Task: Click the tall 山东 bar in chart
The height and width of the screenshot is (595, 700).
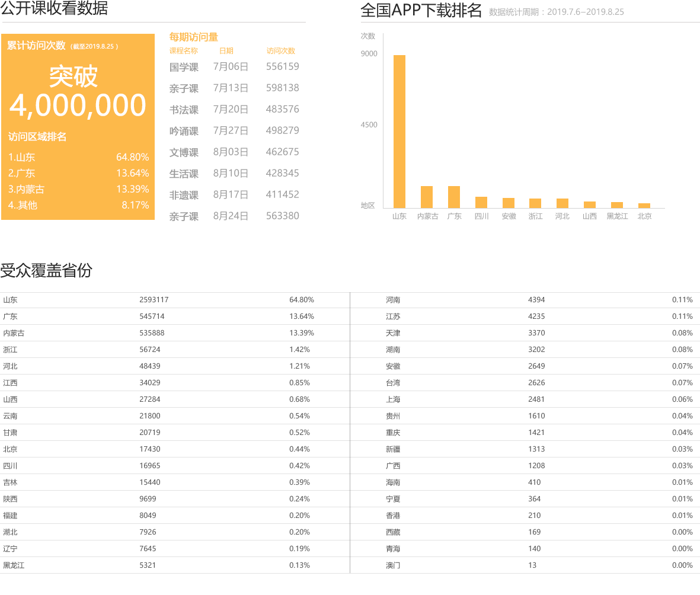Action: click(399, 130)
